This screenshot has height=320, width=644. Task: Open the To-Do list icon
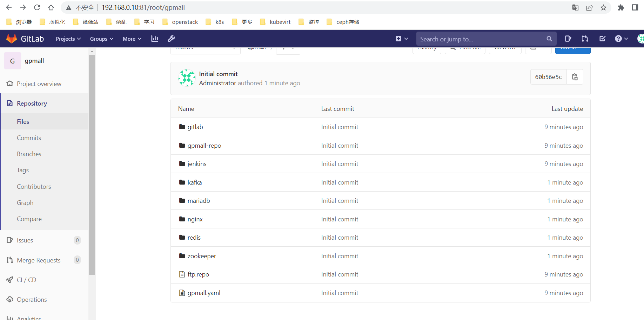[x=602, y=39]
